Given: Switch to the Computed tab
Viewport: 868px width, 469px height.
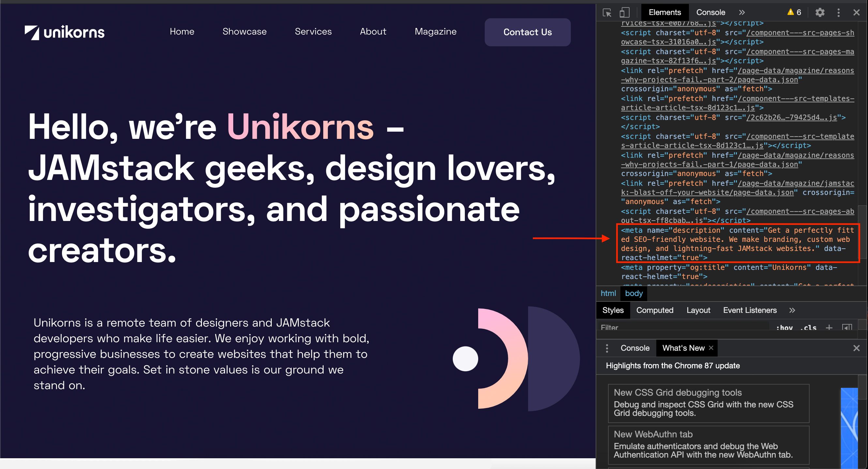Looking at the screenshot, I should [x=655, y=310].
